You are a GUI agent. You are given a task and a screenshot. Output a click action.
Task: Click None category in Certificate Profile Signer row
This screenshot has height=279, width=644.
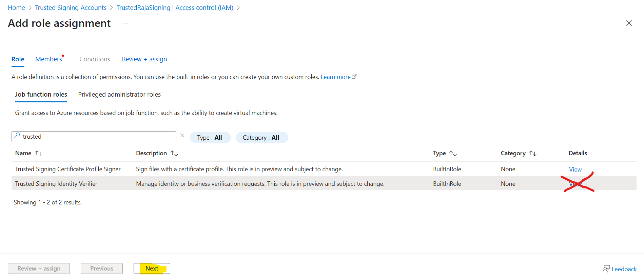508,169
